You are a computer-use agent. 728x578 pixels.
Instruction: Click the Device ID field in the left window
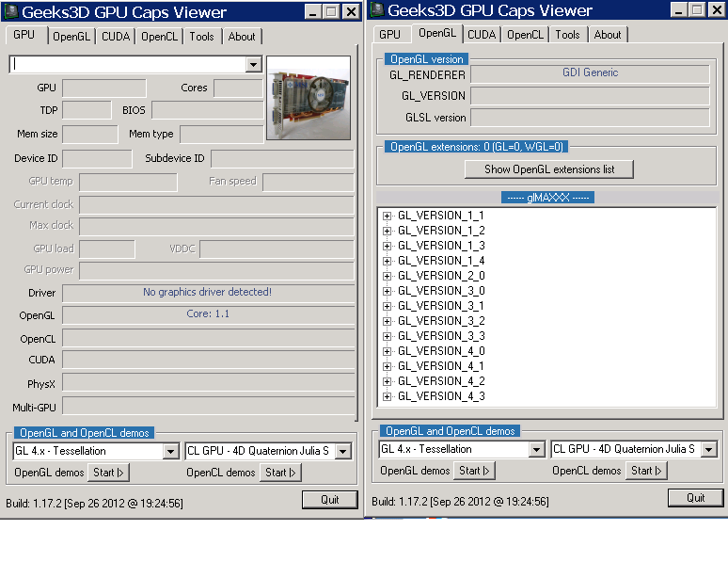[97, 158]
